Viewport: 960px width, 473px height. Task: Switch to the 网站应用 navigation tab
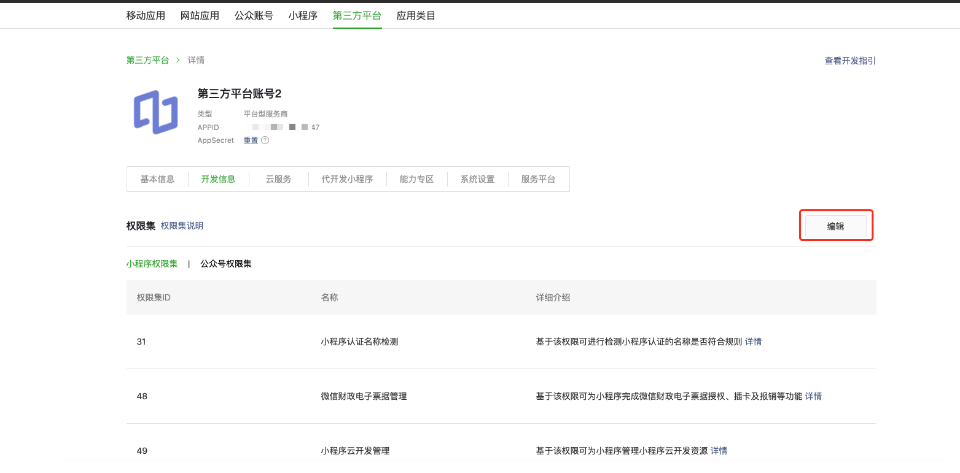(200, 16)
